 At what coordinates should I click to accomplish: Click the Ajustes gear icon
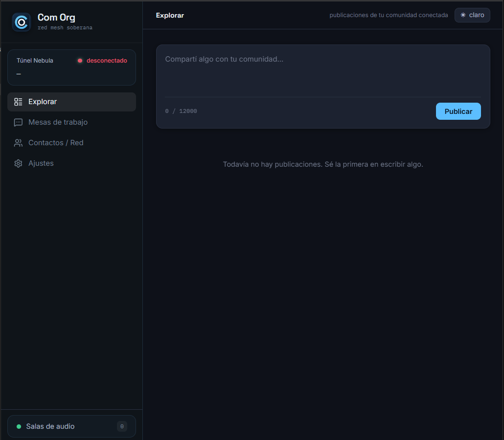[x=18, y=163]
